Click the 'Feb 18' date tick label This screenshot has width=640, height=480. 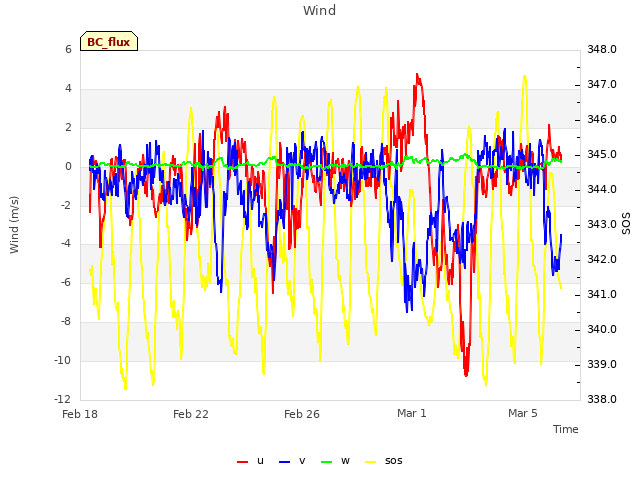pos(80,414)
